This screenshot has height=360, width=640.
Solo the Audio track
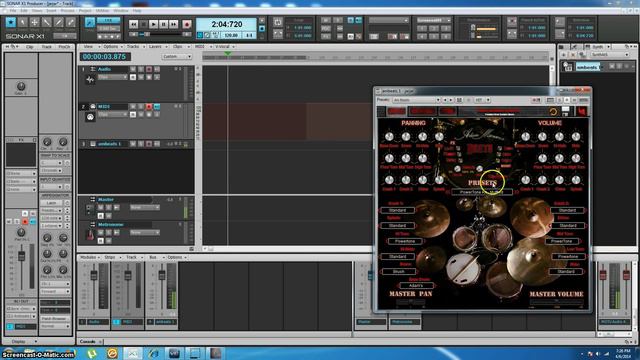tap(141, 69)
